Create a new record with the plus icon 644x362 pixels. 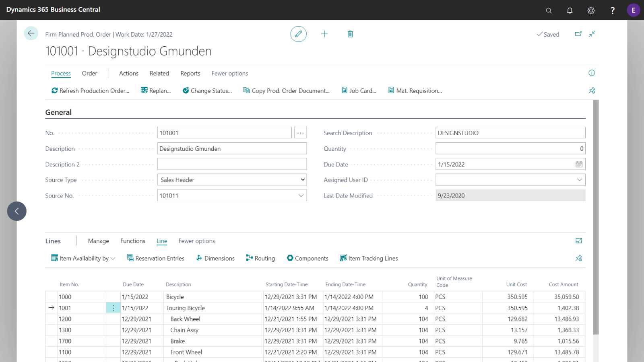point(324,34)
